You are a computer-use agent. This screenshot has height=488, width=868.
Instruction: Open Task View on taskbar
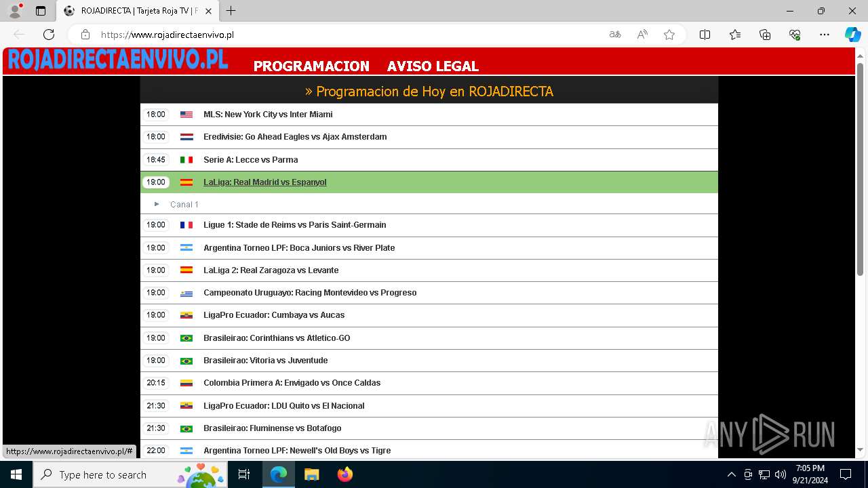244,474
